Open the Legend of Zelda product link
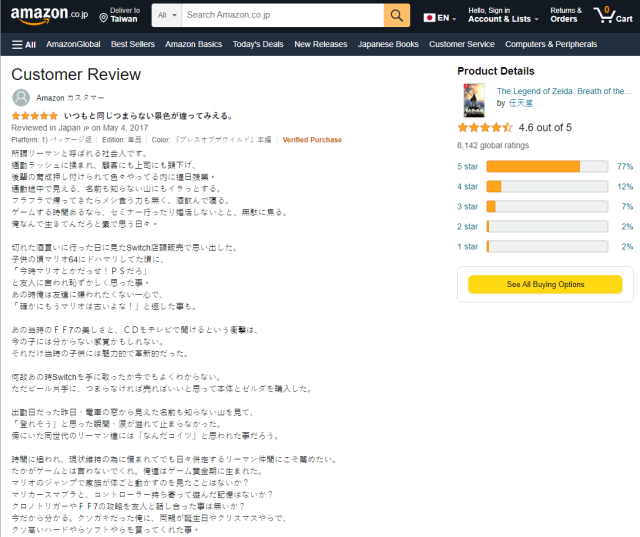 click(x=564, y=91)
